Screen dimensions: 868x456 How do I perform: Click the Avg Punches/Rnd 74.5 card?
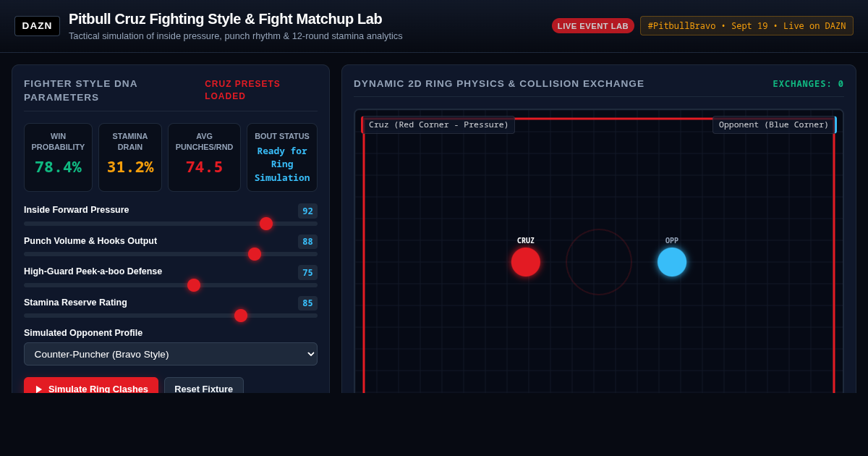click(204, 157)
